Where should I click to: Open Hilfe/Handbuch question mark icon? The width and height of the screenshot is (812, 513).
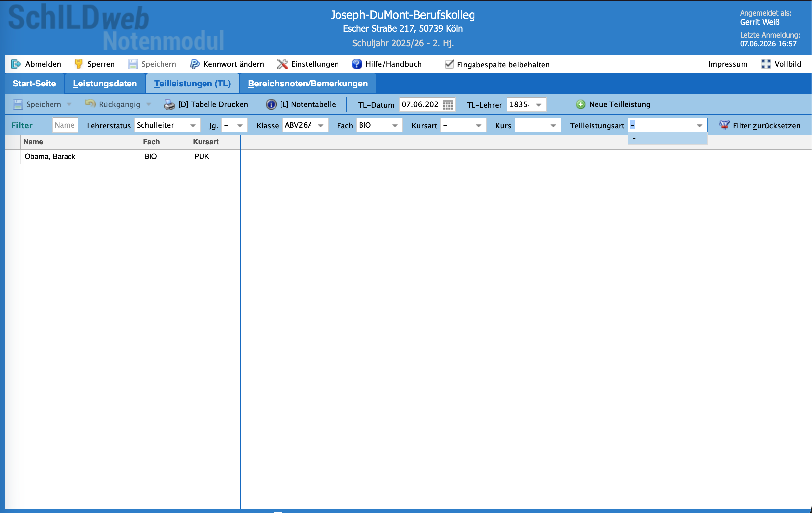point(357,64)
